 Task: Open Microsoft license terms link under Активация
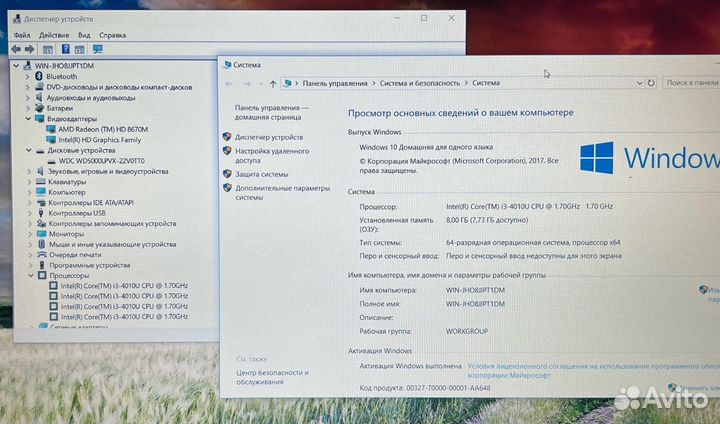[593, 371]
